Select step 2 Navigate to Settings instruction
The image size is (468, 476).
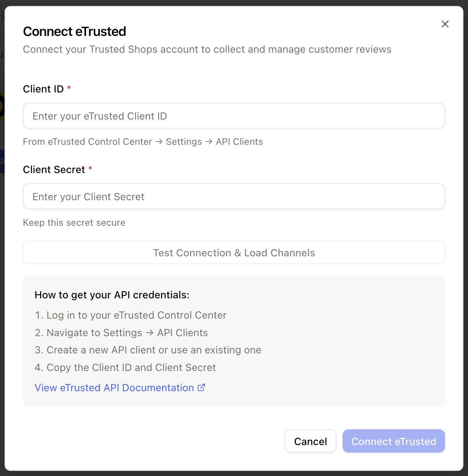point(121,333)
